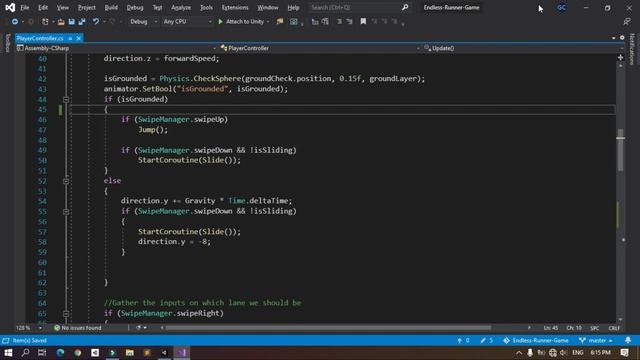
Task: Open the Debug configuration dropdown
Action: (x=143, y=22)
